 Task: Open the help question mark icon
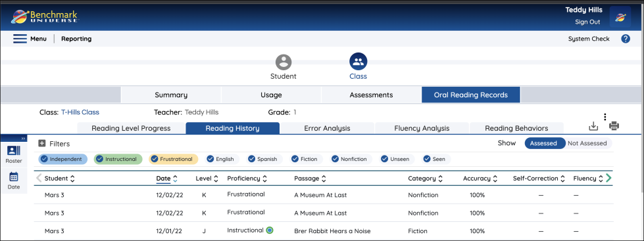coord(626,39)
